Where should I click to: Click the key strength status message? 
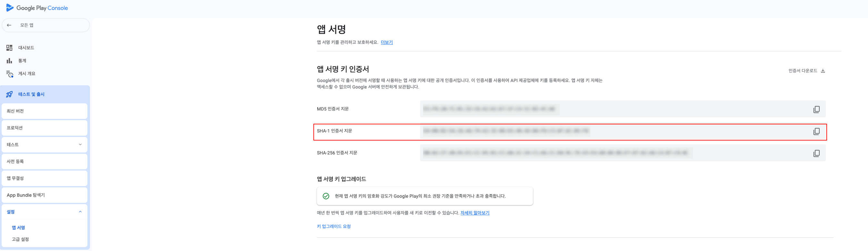click(x=420, y=196)
